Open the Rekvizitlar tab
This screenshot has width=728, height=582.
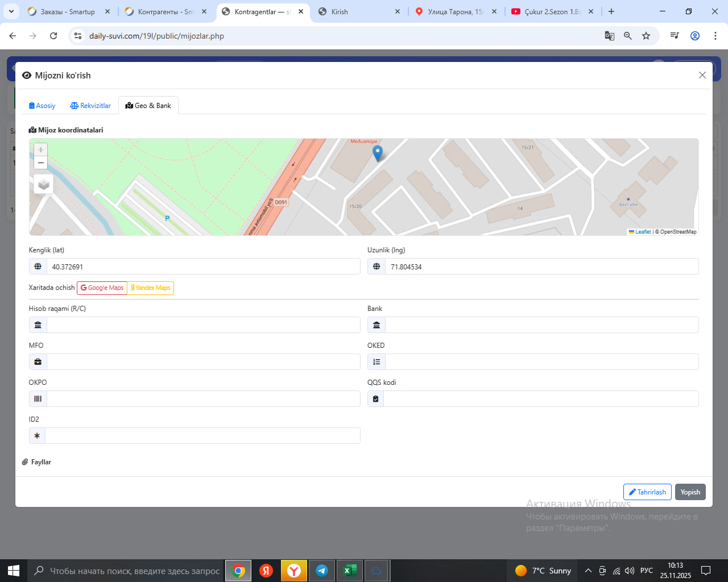(90, 106)
